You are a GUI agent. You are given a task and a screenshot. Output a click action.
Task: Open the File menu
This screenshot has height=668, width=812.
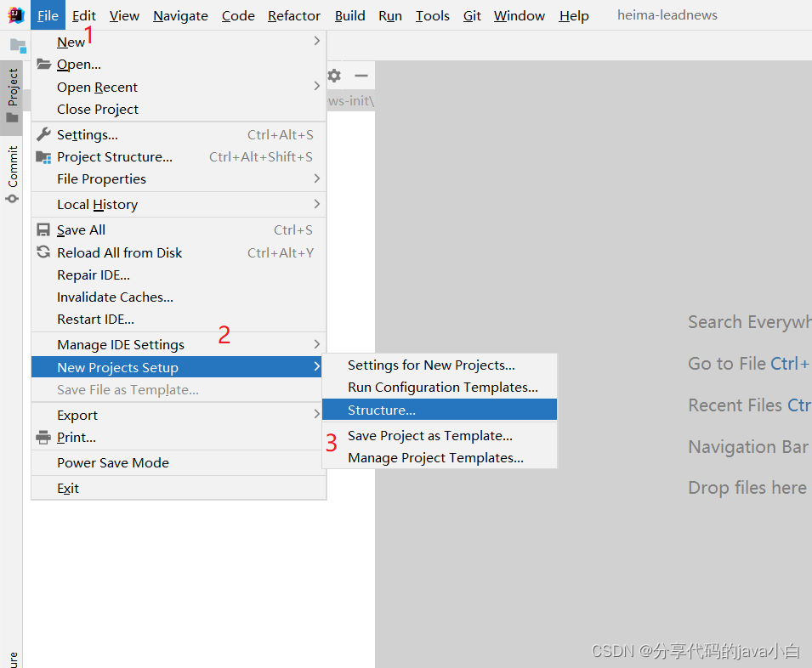coord(48,15)
